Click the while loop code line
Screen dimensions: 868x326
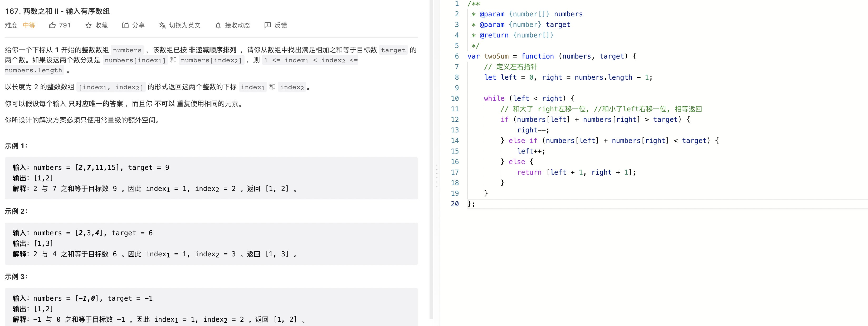pos(529,98)
